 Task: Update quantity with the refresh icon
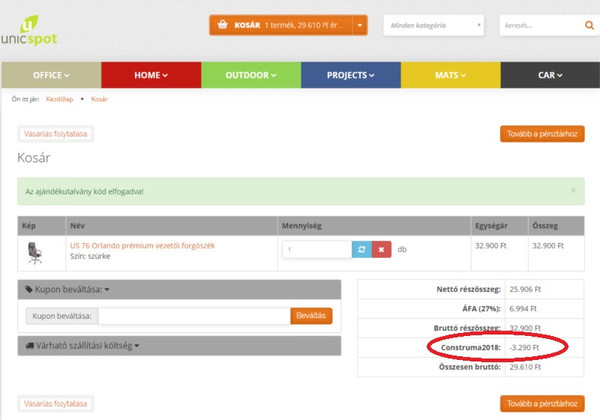click(361, 249)
